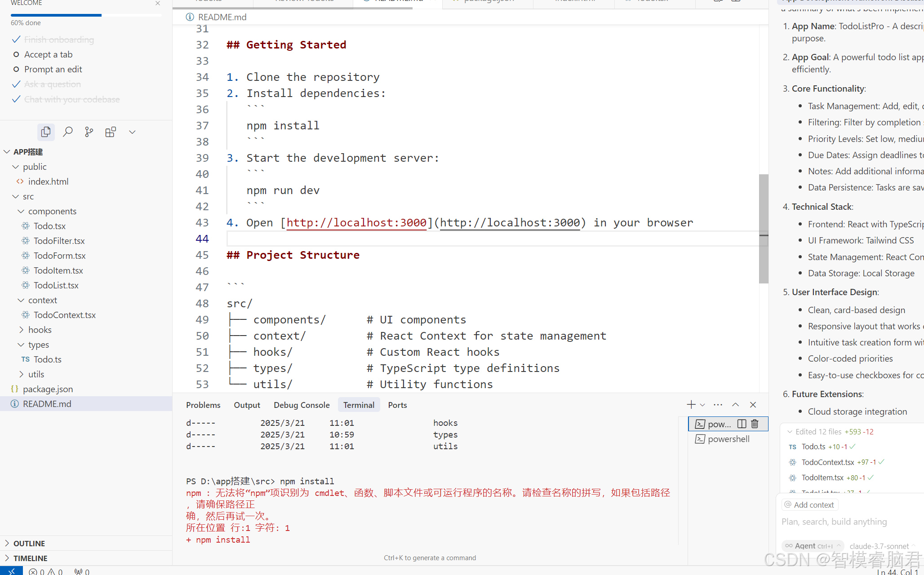Open TodoContext.tsx in the edited files list
924x575 pixels.
click(828, 462)
